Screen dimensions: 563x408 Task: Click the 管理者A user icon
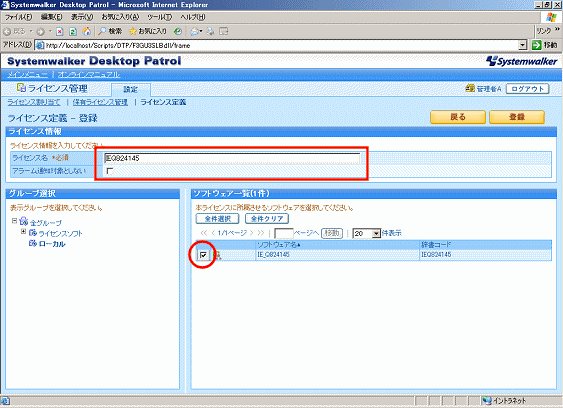470,88
